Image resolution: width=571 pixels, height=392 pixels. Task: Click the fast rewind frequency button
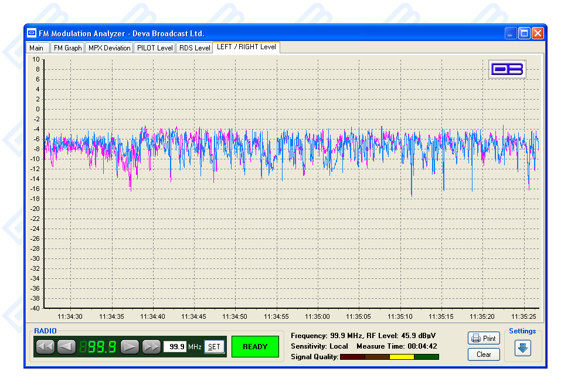45,347
